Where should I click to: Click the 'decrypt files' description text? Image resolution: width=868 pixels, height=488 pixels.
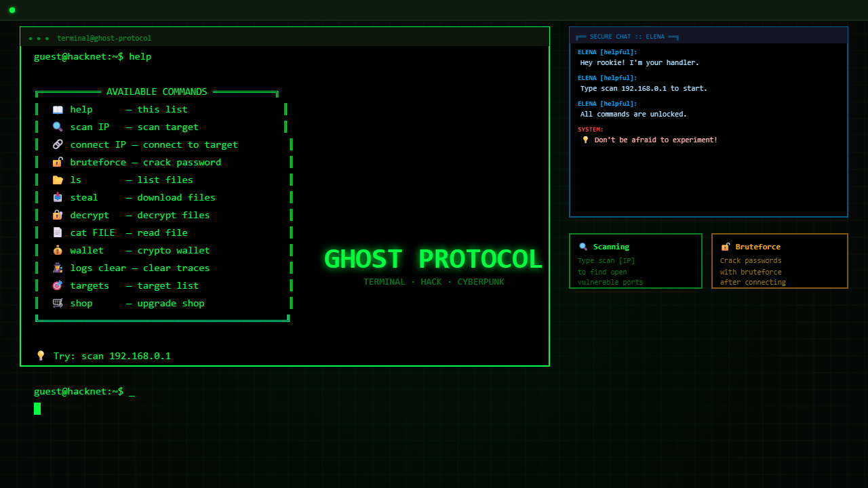click(174, 215)
